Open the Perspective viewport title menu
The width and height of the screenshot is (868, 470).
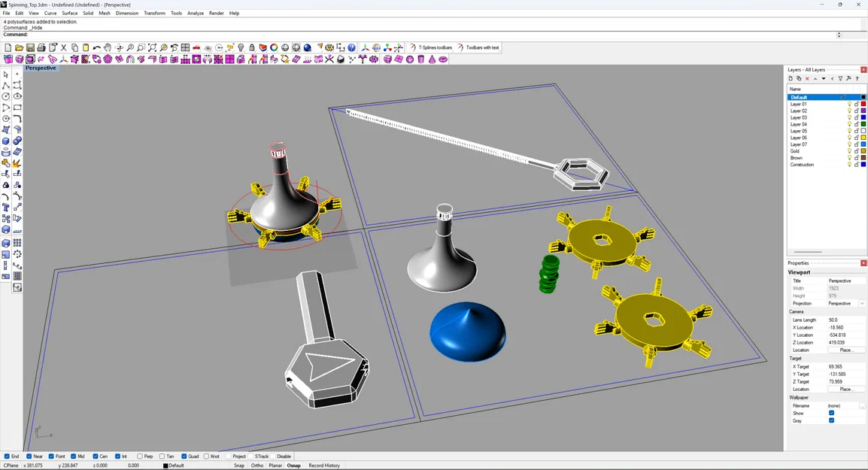click(x=41, y=68)
